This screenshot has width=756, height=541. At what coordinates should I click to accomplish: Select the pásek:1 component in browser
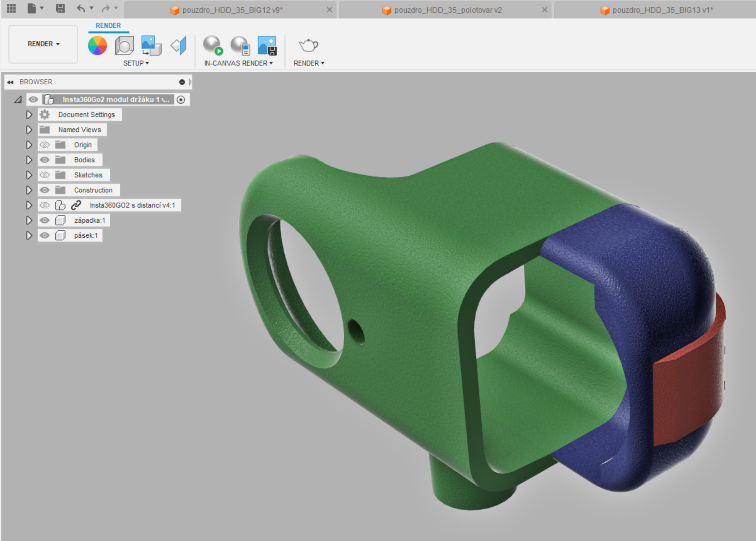coord(86,235)
